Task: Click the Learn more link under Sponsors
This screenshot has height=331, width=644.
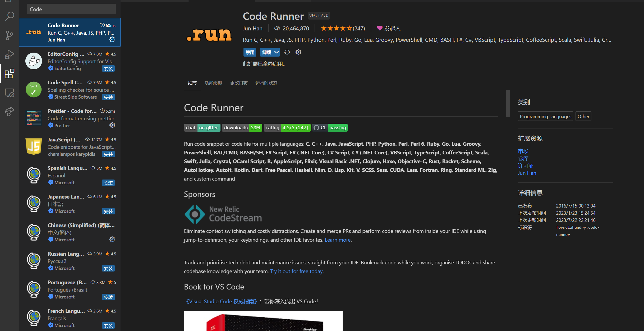Action: coord(337,240)
